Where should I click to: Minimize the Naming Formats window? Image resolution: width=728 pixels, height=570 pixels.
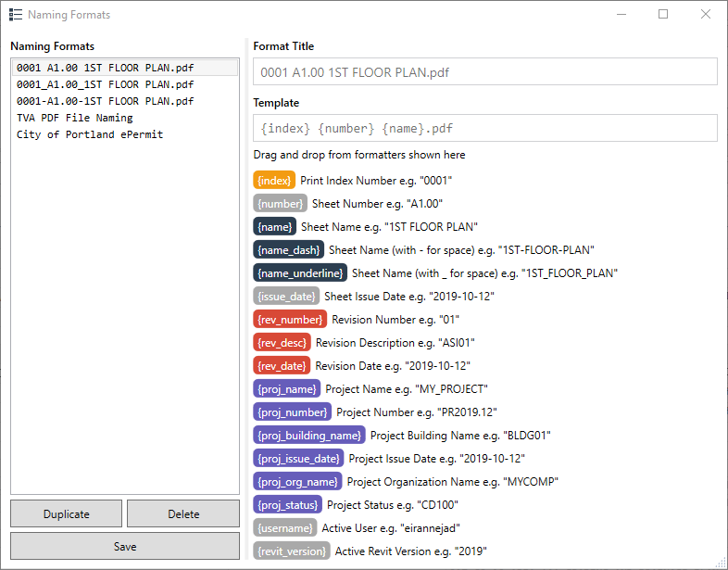point(621,15)
